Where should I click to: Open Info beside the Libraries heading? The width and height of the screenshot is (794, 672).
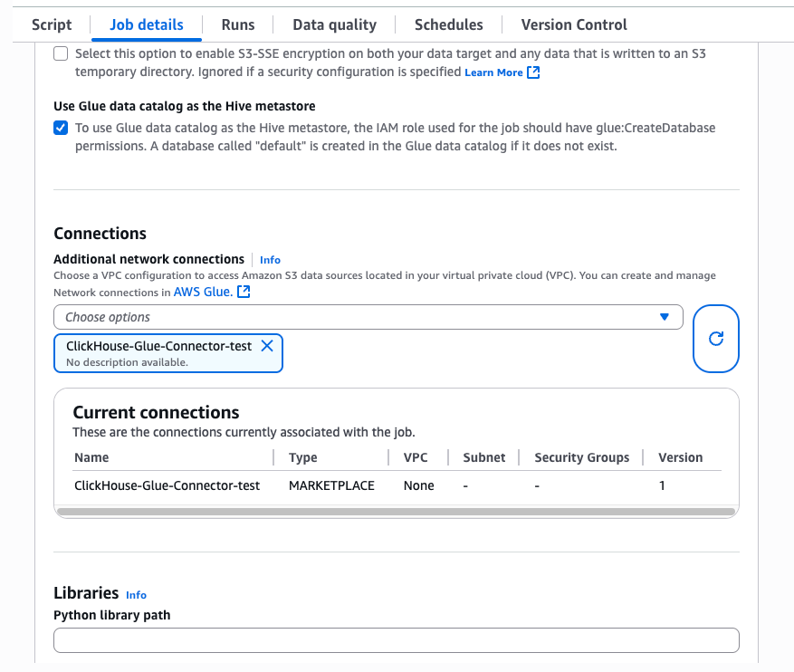[x=136, y=595]
